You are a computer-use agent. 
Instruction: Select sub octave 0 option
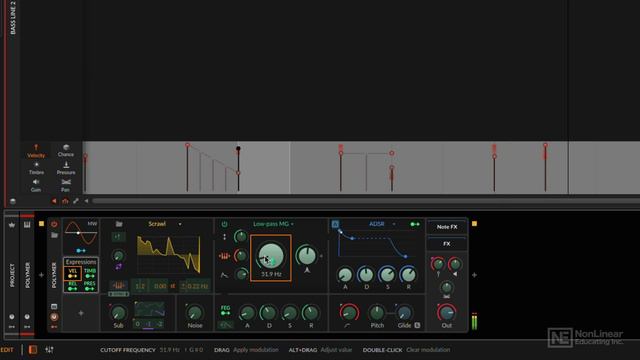138,324
